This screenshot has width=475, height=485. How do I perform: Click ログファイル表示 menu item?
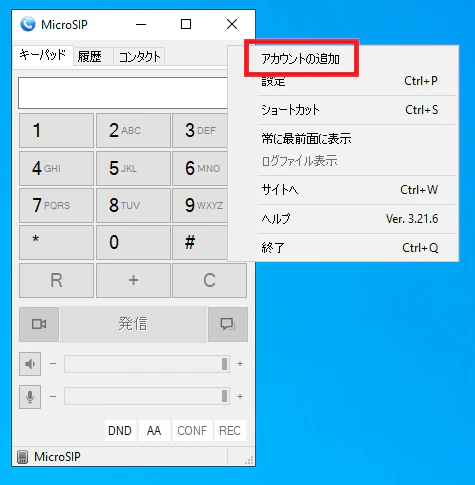click(342, 161)
